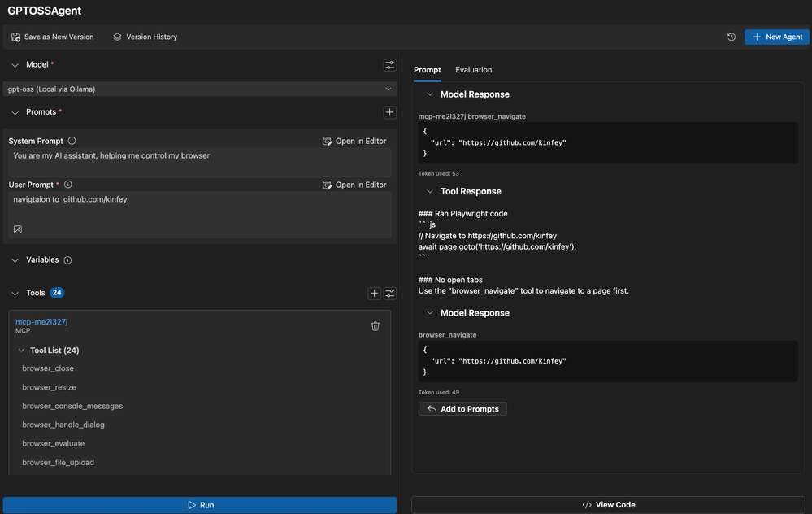This screenshot has height=514, width=812.
Task: Click the Tools count badge 24
Action: [57, 293]
